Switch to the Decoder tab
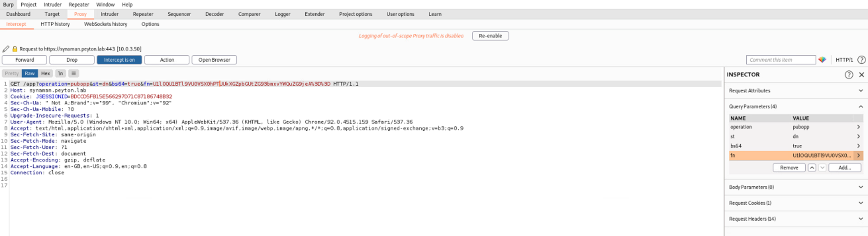This screenshot has height=236, width=868. [215, 14]
